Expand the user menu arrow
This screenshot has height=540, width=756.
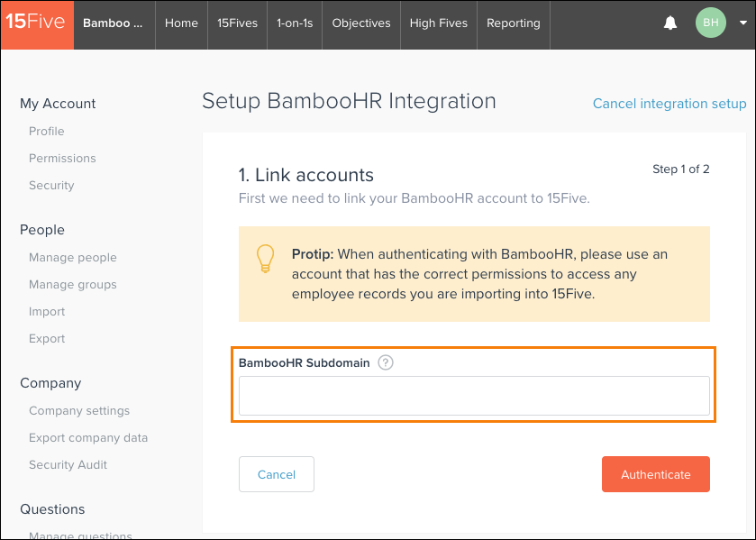tap(743, 23)
